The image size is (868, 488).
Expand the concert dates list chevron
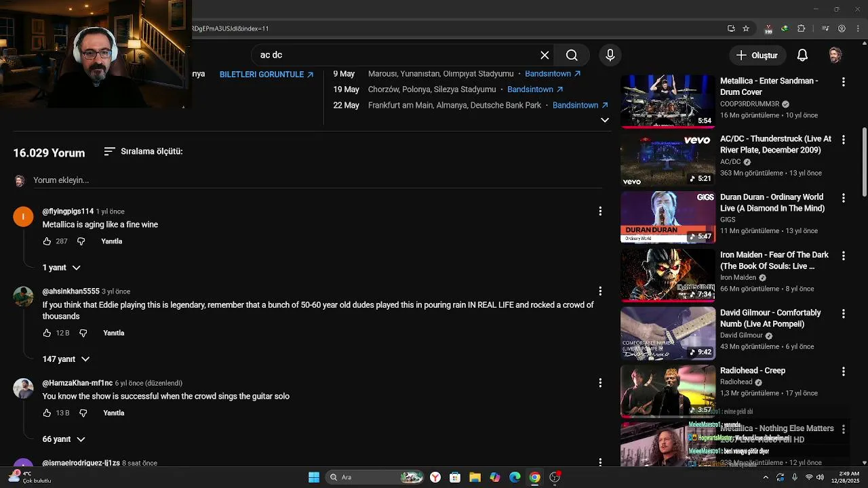pyautogui.click(x=605, y=120)
